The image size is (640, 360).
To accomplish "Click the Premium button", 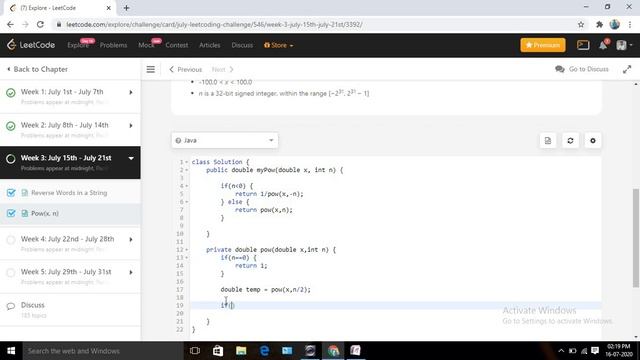I will point(543,45).
